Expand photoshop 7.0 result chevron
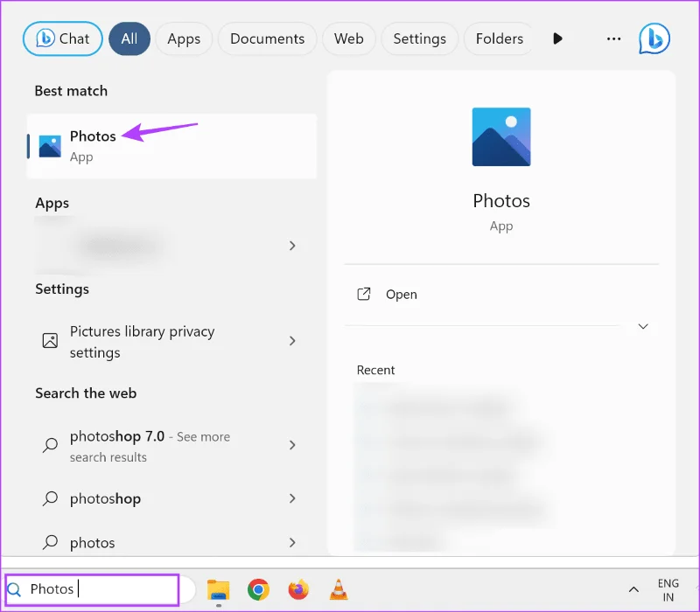Viewport: 700px width, 612px height. pyautogui.click(x=292, y=445)
